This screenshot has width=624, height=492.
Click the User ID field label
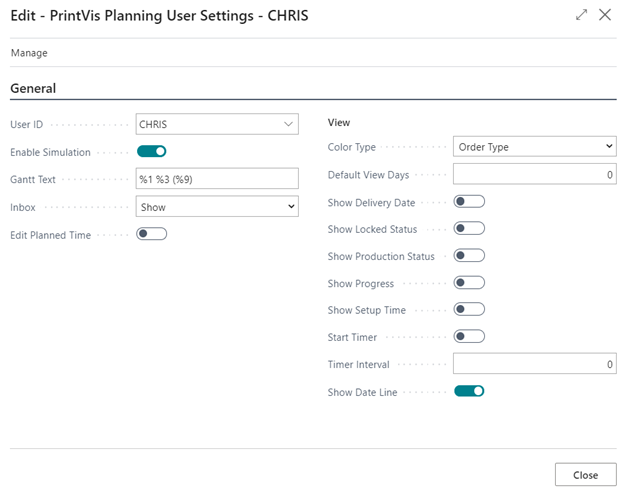coord(27,125)
